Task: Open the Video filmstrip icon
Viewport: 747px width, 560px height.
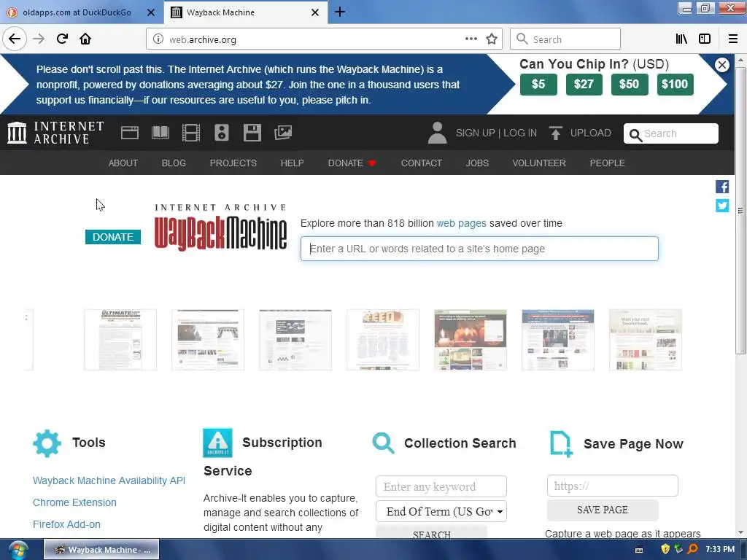Action: click(191, 133)
